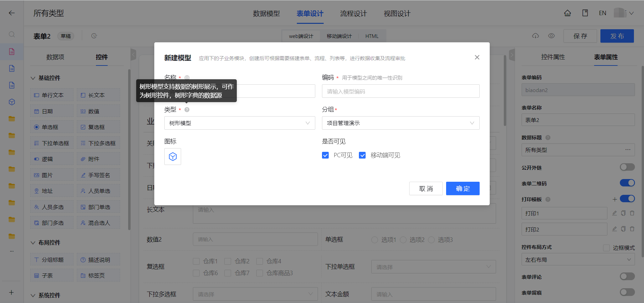
Task: Click the preview eye icon
Action: point(551,36)
